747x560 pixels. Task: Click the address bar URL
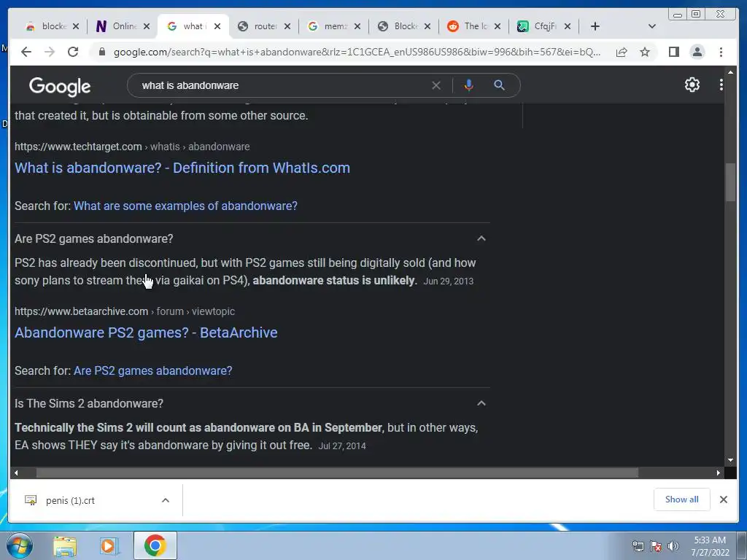(x=357, y=52)
